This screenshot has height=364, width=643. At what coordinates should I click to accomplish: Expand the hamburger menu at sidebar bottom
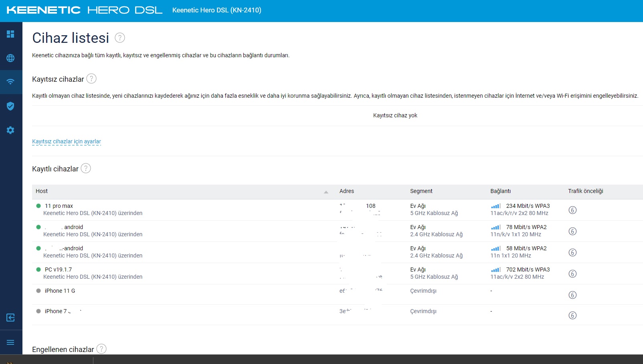tap(10, 342)
